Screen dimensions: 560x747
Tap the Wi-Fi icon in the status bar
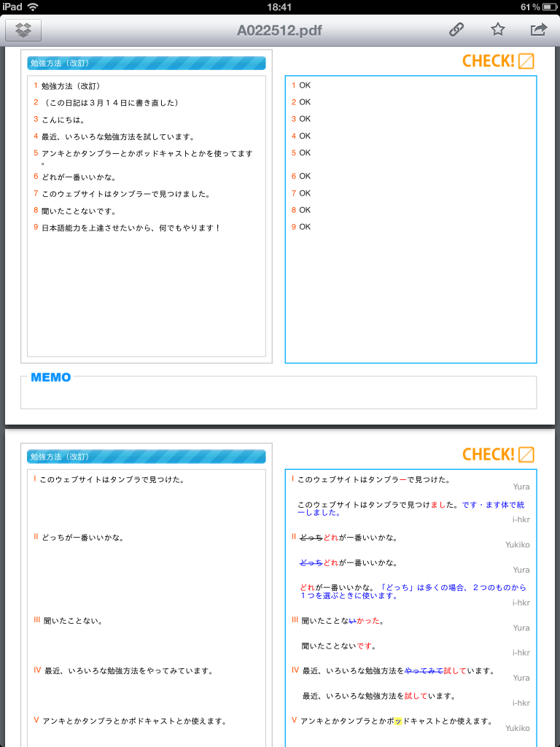pos(33,7)
